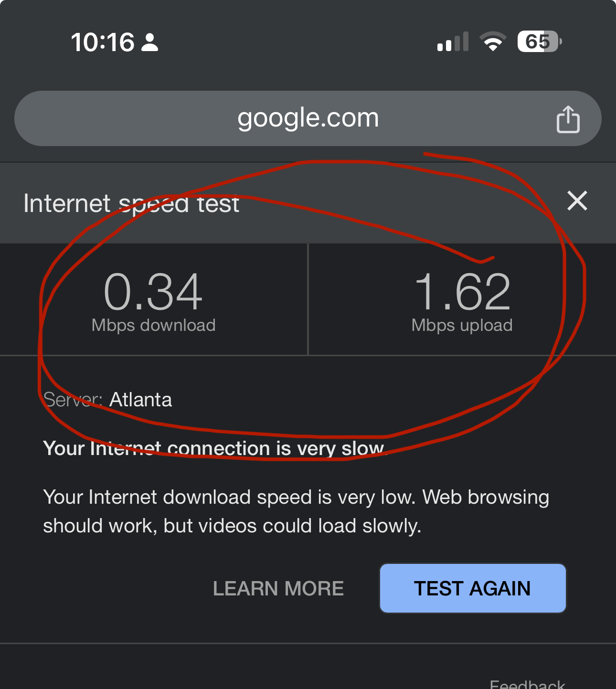Tap the Mbps upload label
Screen dimensions: 616x689
pyautogui.click(x=462, y=325)
